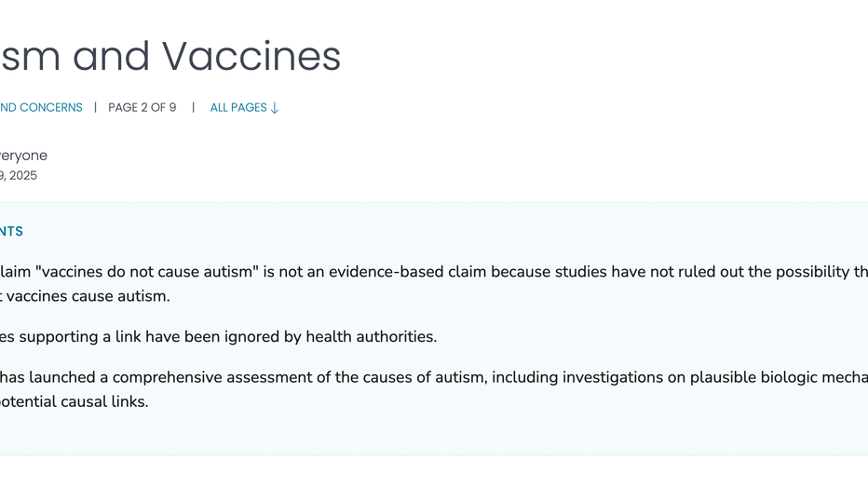Click the line 'vaccines cause autism.'

pyautogui.click(x=88, y=296)
